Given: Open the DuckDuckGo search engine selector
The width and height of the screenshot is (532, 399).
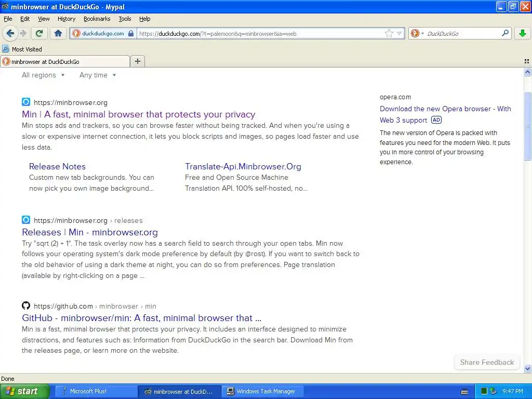Looking at the screenshot, I should (x=417, y=33).
